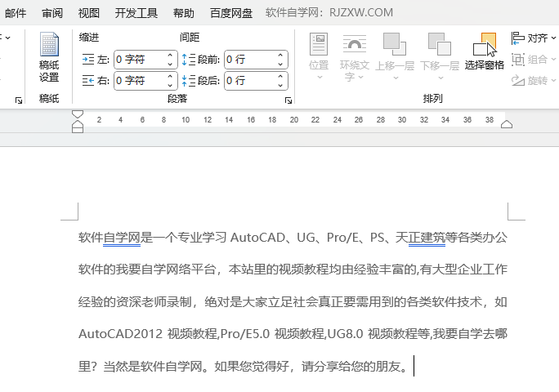Click the underlined word 自学网 in document
Screen dimensions: 559x392
pyautogui.click(x=122, y=238)
